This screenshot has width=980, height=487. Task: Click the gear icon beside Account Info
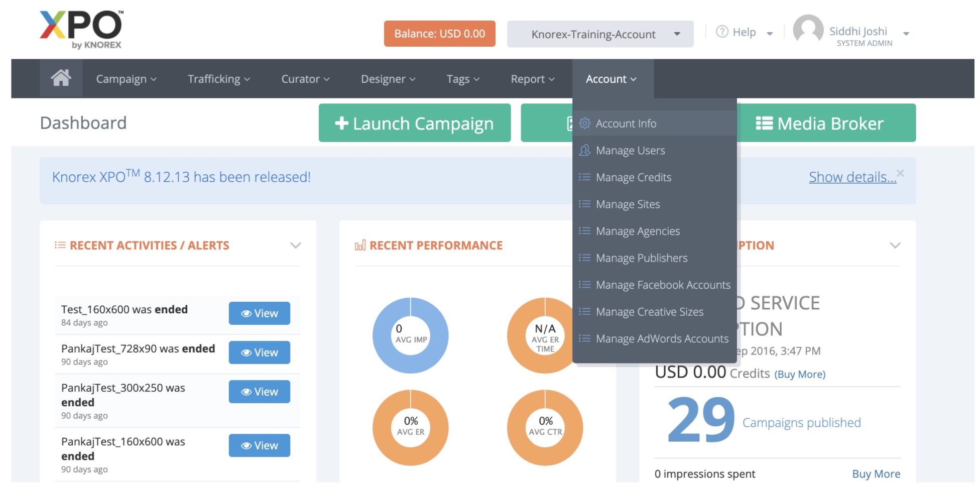tap(584, 123)
